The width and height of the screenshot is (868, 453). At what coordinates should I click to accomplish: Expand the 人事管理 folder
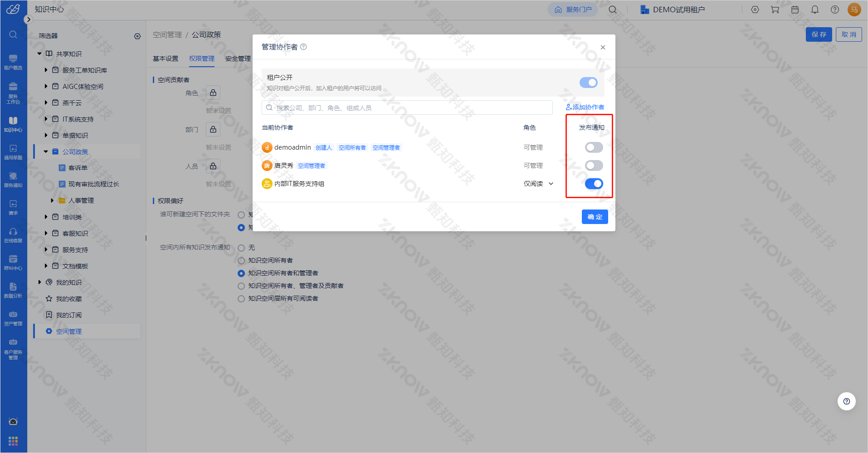tap(52, 200)
